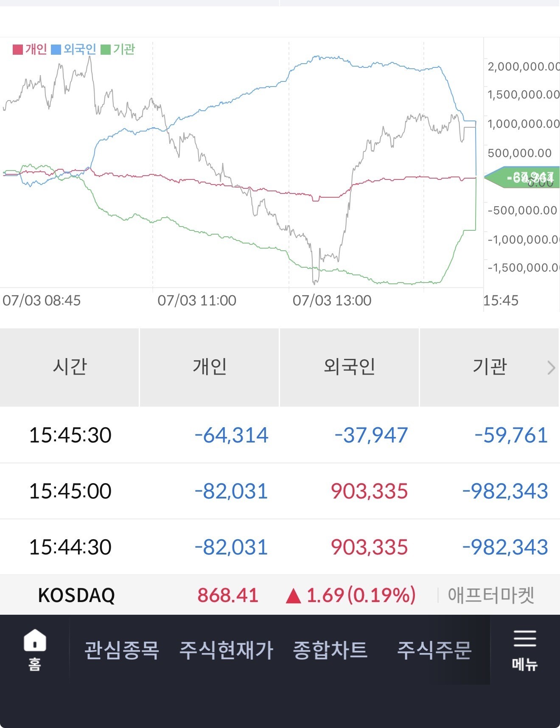Select the 15:45:30 data row
This screenshot has height=728, width=560.
point(280,435)
